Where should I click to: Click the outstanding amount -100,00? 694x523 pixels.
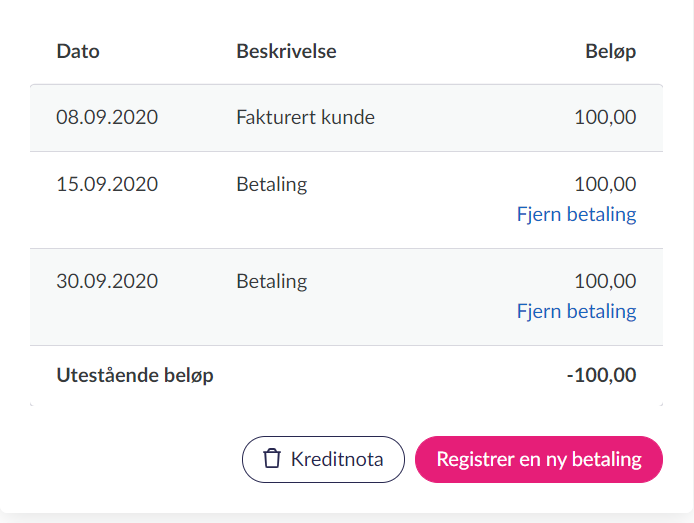[x=601, y=376]
